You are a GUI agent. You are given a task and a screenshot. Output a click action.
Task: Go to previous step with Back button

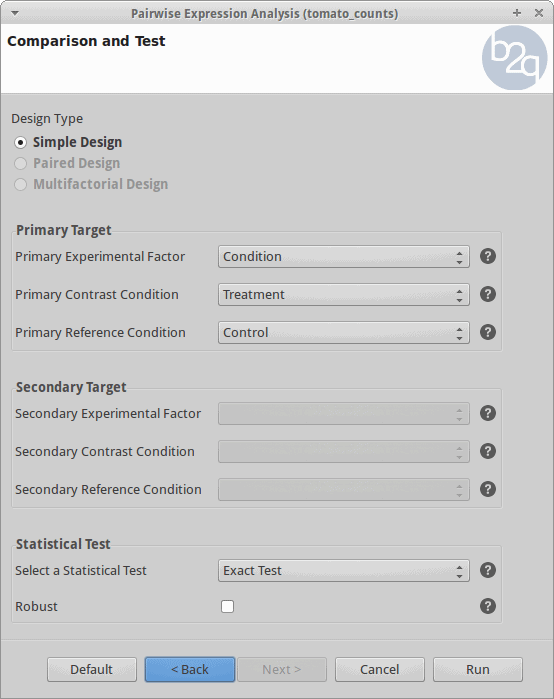point(190,669)
